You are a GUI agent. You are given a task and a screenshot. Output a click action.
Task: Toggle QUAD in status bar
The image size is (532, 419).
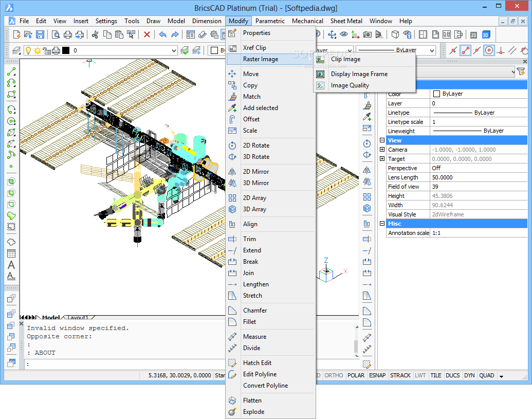coord(487,375)
